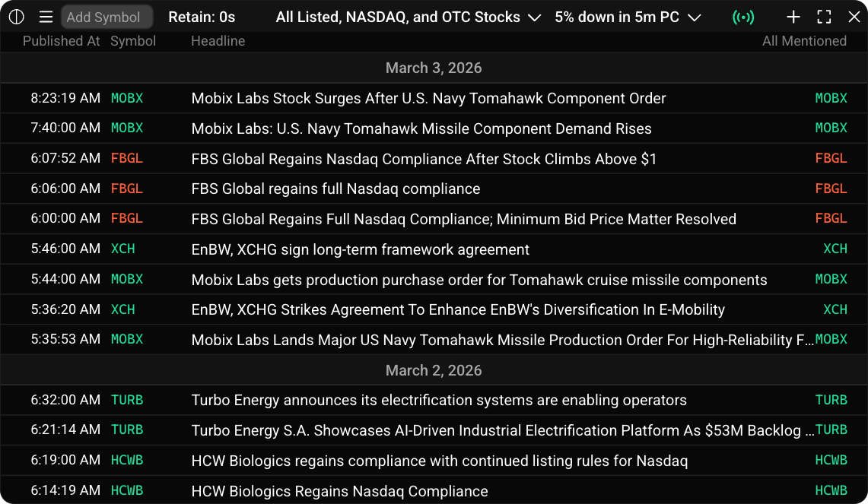The width and height of the screenshot is (868, 504).
Task: Select the TURB ticker in the Turbo Energy row
Action: (x=126, y=399)
